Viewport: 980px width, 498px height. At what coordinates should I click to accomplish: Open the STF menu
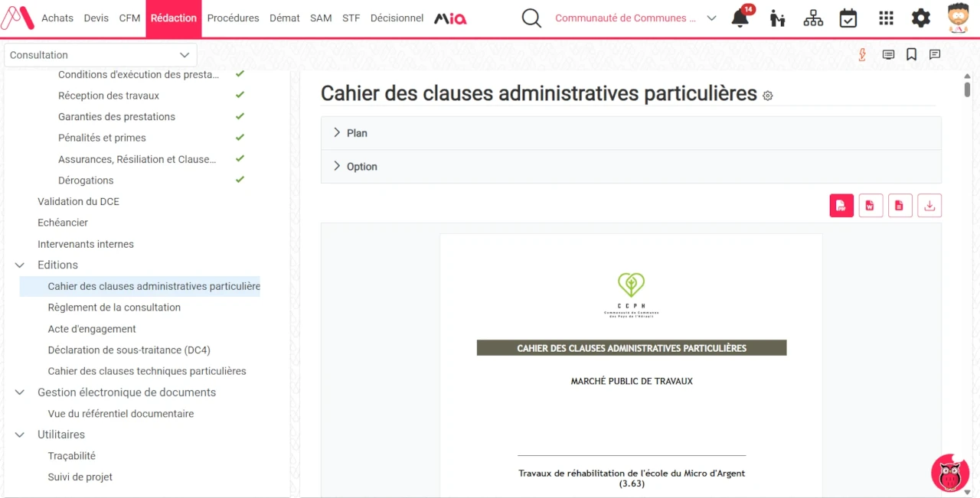click(351, 18)
